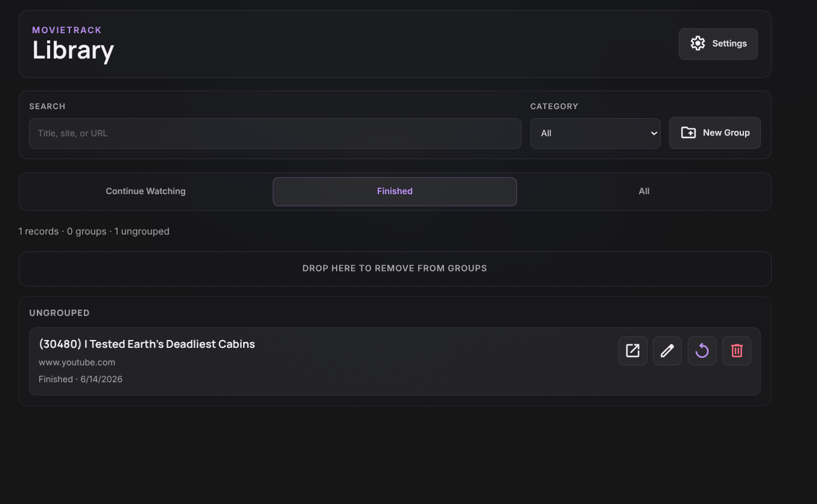Click the www.youtube.com site text
817x504 pixels.
(x=77, y=362)
